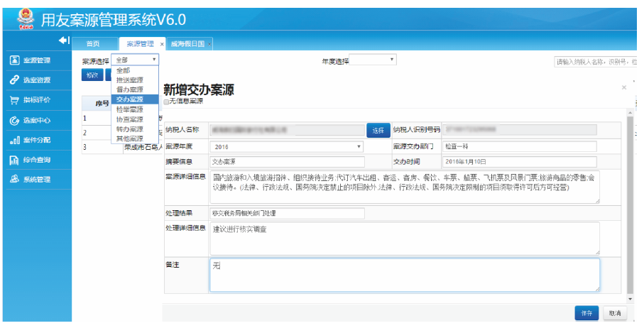This screenshot has width=644, height=333.
Task: Tick the 无信息案源 checkbox
Action: click(x=166, y=102)
